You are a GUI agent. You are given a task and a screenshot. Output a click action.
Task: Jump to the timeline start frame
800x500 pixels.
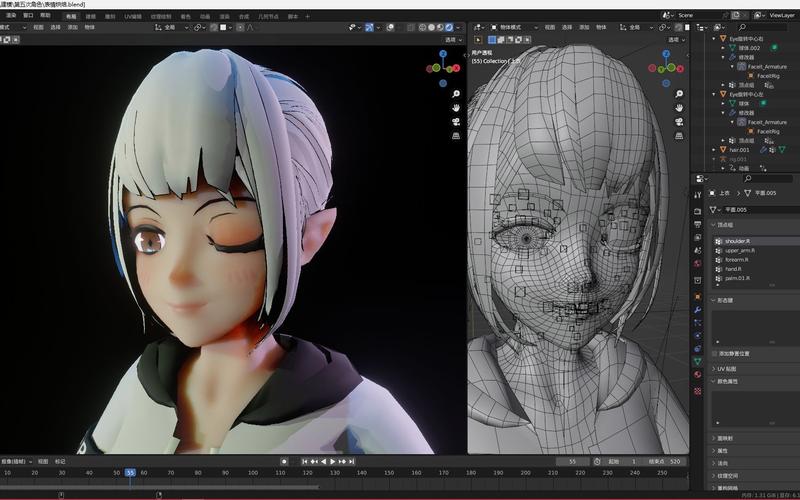[305, 461]
